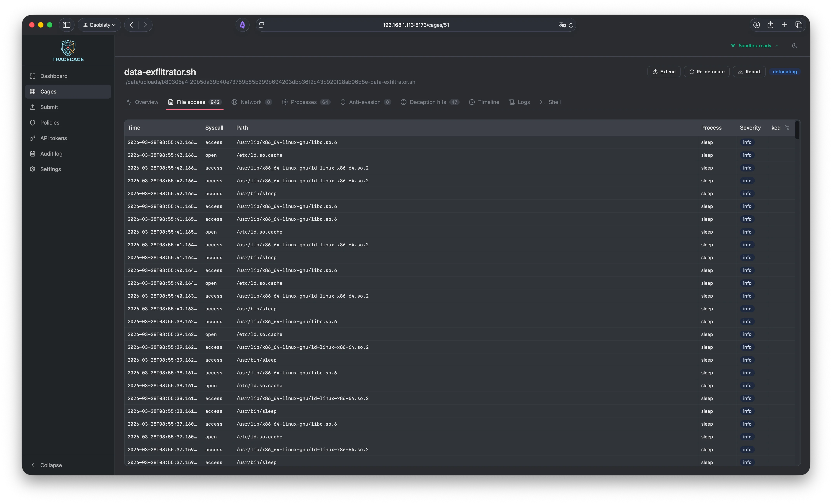Open the Audit log icon
This screenshot has width=832, height=504.
click(33, 154)
